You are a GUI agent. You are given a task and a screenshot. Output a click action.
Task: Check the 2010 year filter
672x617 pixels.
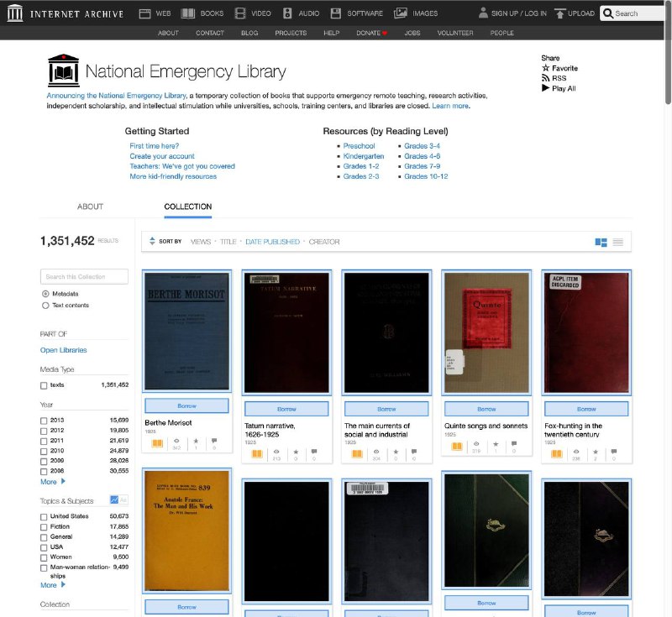point(44,452)
